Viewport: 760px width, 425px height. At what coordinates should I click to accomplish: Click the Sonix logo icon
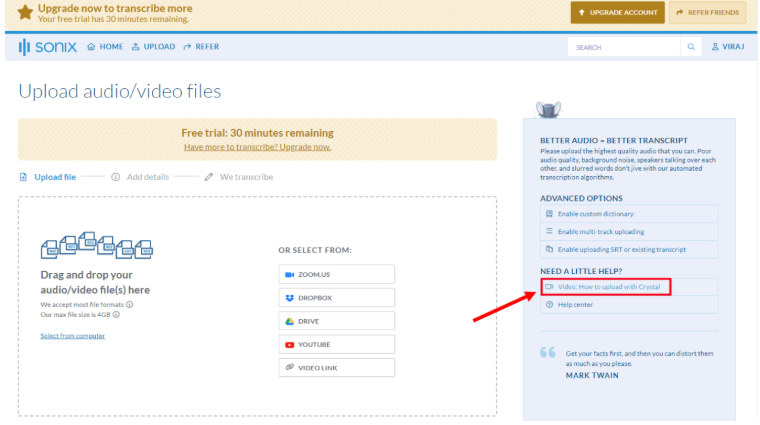pyautogui.click(x=25, y=47)
